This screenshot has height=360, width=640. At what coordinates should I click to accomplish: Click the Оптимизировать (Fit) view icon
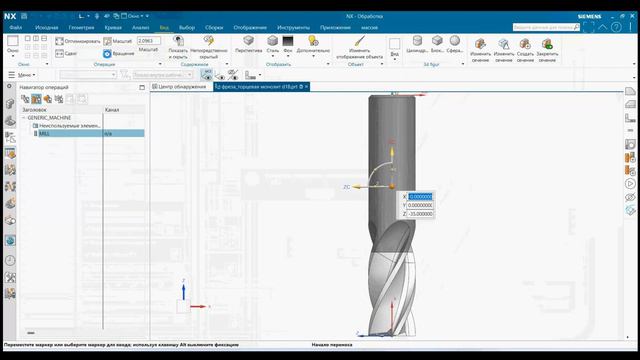coord(60,41)
